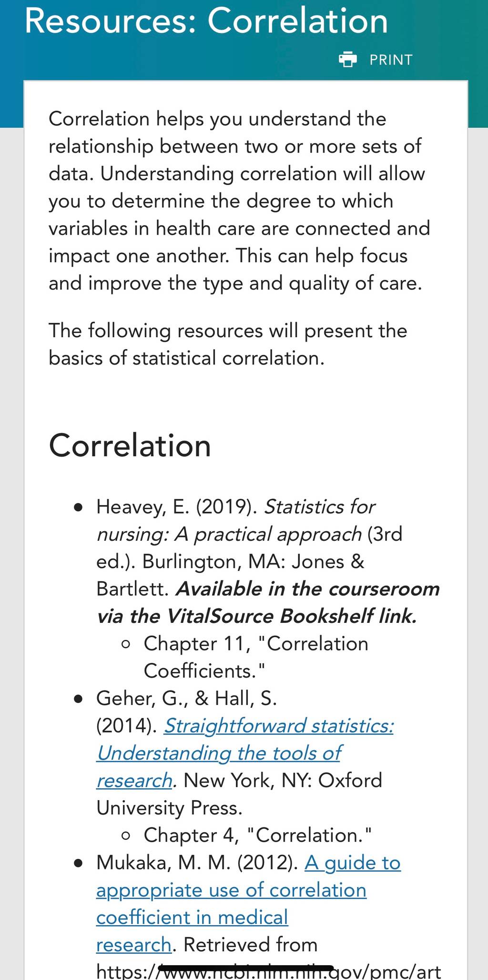Viewport: 488px width, 980px height.
Task: Tap the Resources: Correlation page title
Action: (x=206, y=21)
